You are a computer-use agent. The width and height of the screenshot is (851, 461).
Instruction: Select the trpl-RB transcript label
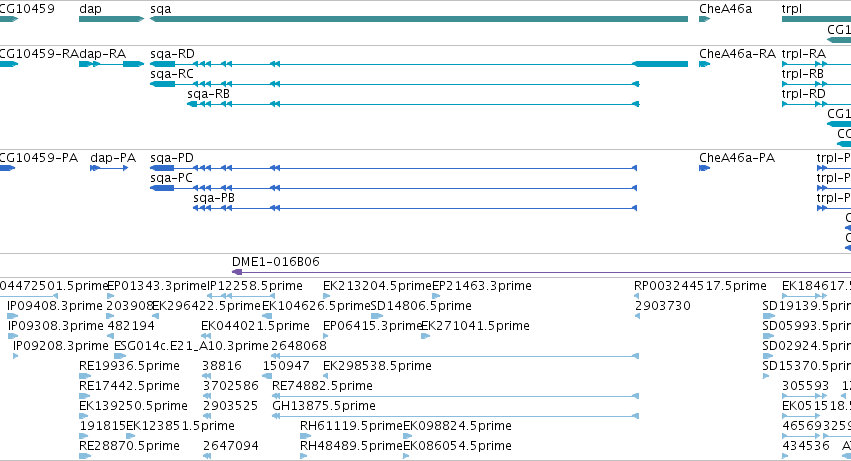[x=803, y=74]
